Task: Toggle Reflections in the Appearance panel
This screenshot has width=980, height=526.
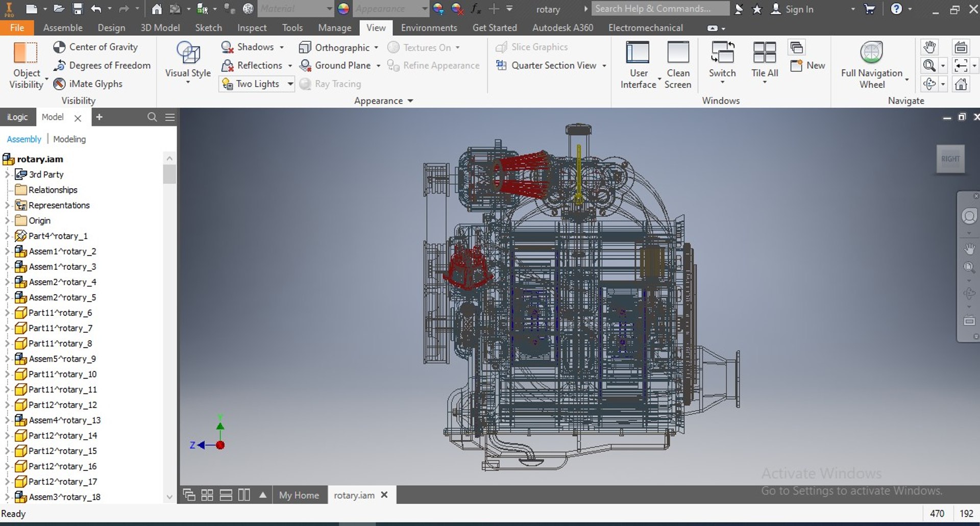Action: [x=252, y=65]
